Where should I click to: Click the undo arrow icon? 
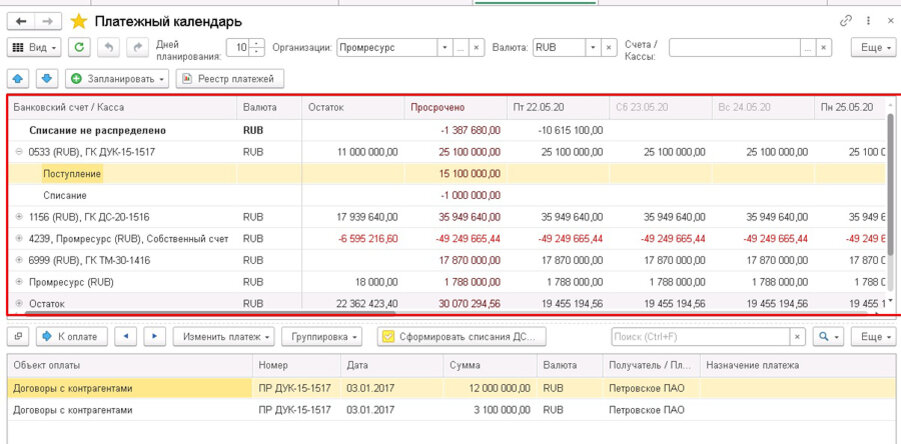[x=109, y=48]
